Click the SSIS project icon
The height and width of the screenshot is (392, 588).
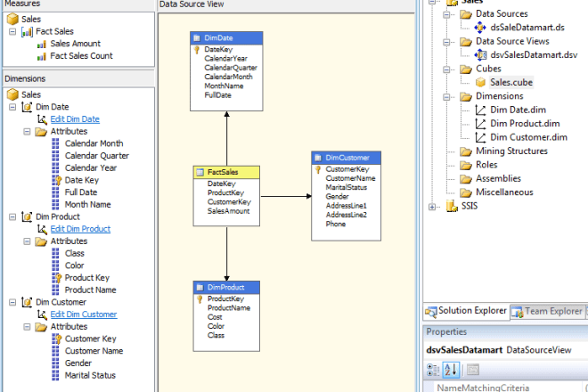[452, 206]
